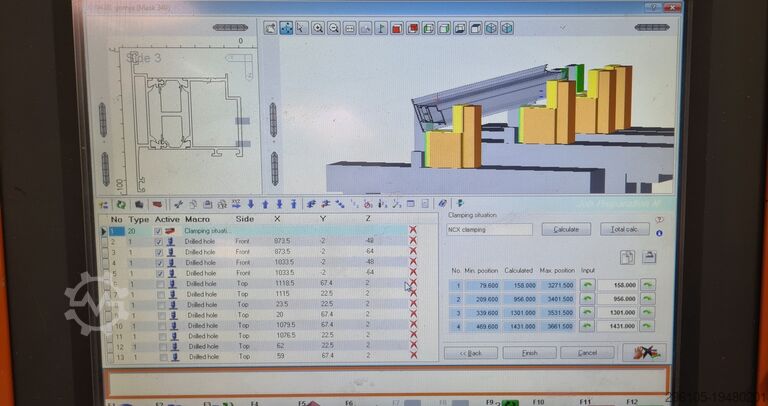Click the zoom out magnifier icon
This screenshot has height=406, width=768.
tap(334, 28)
